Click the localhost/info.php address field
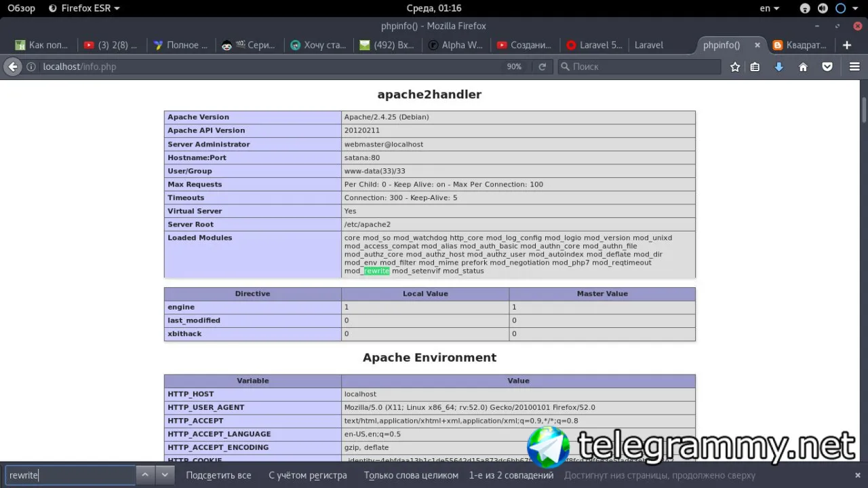The width and height of the screenshot is (868, 488). (271, 67)
